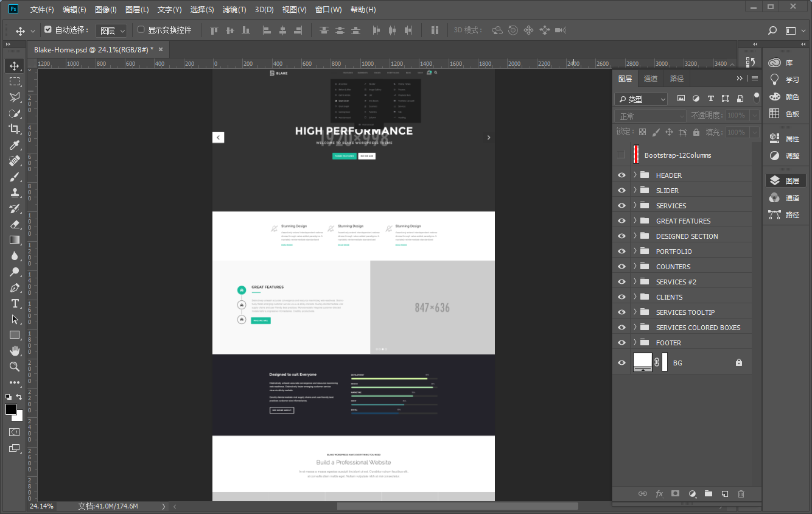Open the Image menu 图像(I)
The width and height of the screenshot is (812, 514).
[x=106, y=10]
